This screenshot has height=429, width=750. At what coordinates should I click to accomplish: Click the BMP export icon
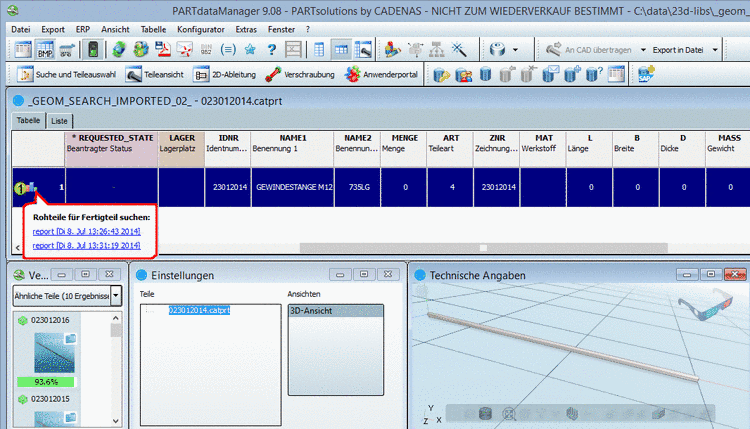pos(46,48)
